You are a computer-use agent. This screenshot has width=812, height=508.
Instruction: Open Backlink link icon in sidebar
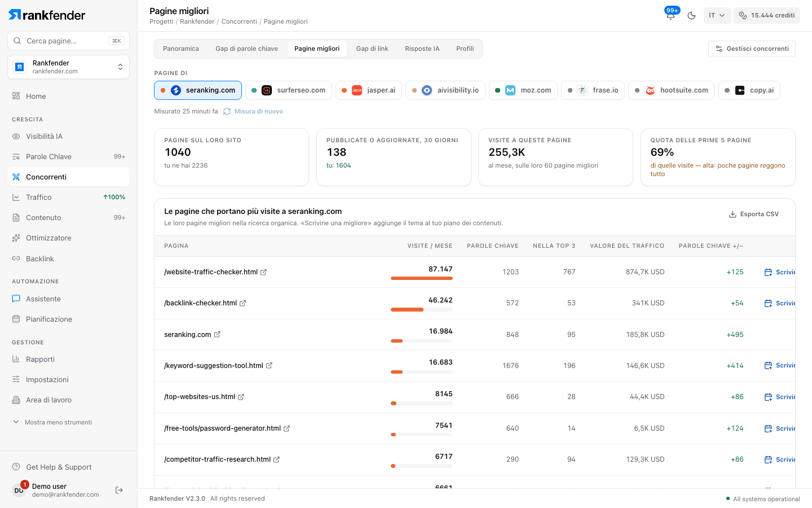click(x=16, y=259)
